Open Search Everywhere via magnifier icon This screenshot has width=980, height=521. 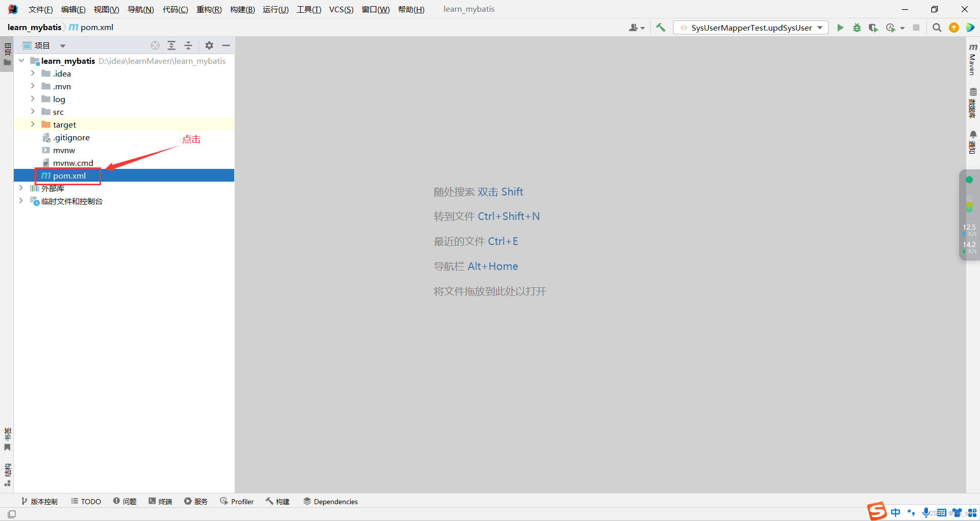[x=937, y=28]
